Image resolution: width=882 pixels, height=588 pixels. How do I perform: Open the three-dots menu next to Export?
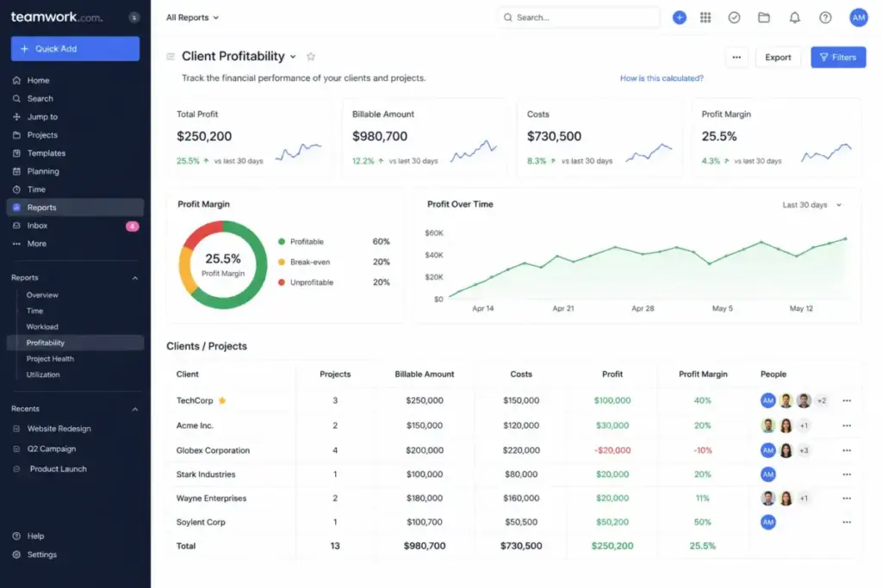[736, 58]
